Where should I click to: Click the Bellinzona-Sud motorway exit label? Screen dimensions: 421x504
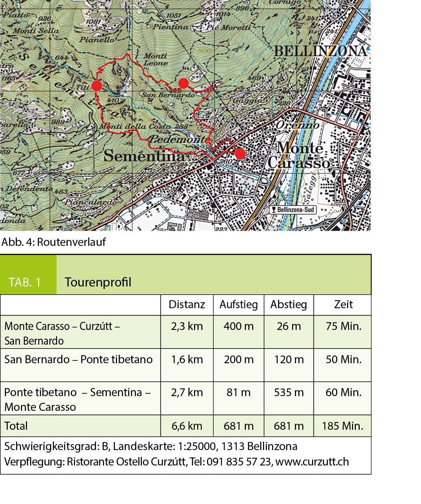coord(293,210)
